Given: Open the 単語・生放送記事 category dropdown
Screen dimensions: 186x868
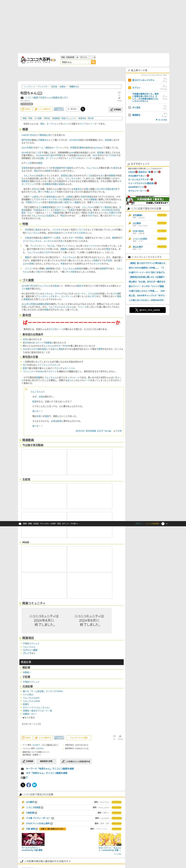Looking at the screenshot, I should coord(70,57).
